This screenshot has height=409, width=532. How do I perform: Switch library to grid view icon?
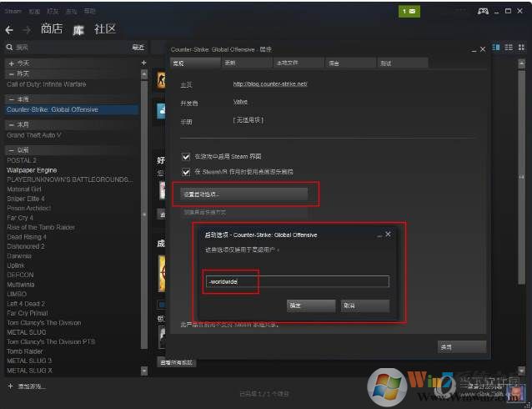coord(521,48)
